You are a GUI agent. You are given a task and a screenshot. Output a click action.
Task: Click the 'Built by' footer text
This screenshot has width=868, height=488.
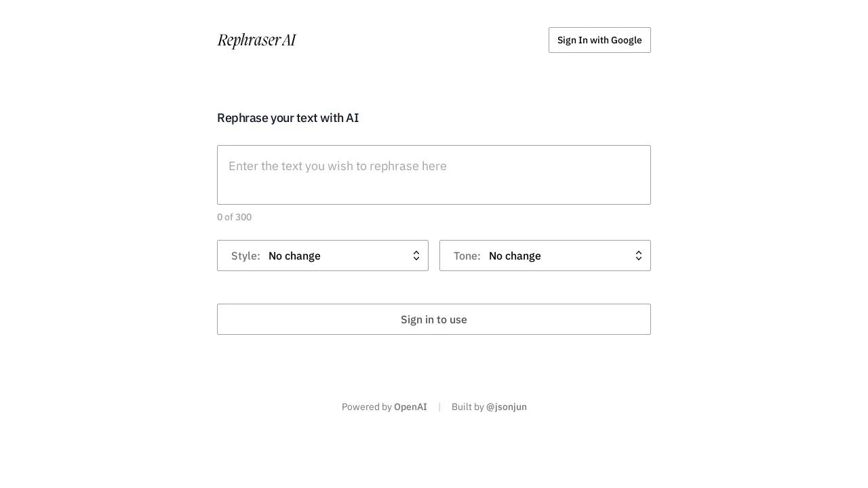(467, 407)
